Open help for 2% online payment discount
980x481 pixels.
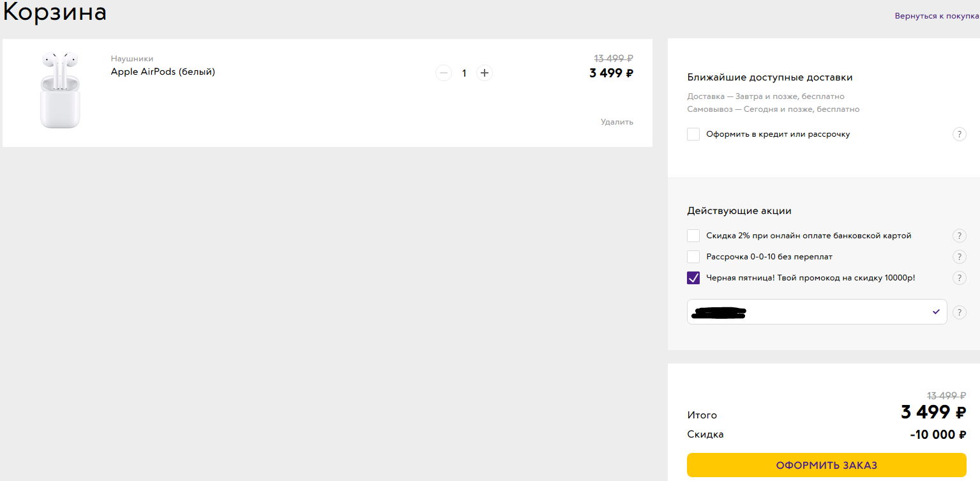click(959, 236)
